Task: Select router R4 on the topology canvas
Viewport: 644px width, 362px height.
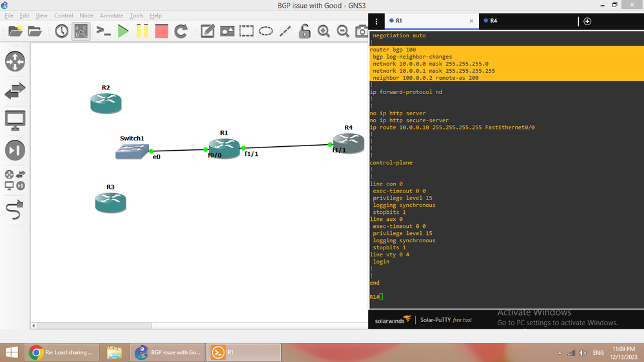Action: [x=349, y=143]
